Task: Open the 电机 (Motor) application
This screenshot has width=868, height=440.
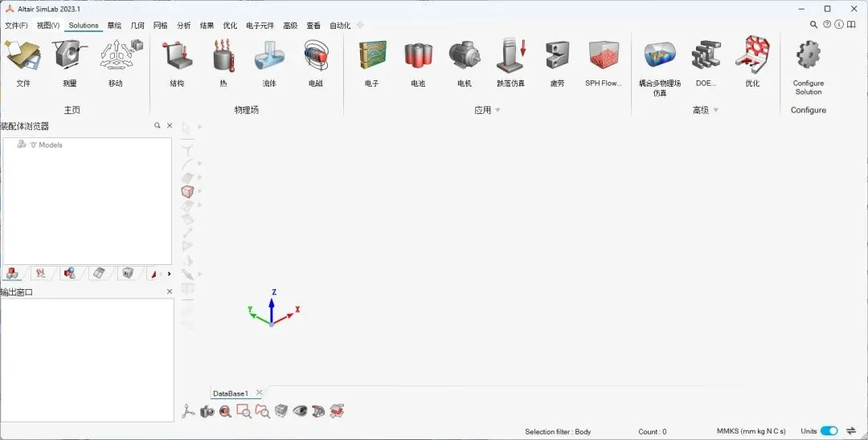Action: (465, 62)
